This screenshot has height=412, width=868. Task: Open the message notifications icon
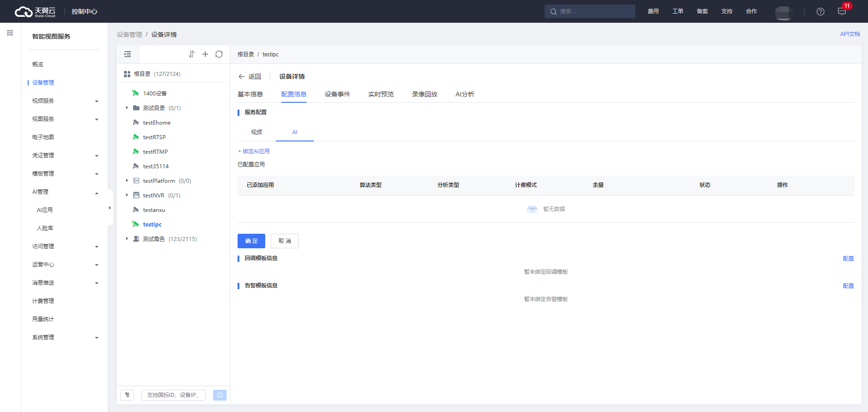(x=842, y=12)
